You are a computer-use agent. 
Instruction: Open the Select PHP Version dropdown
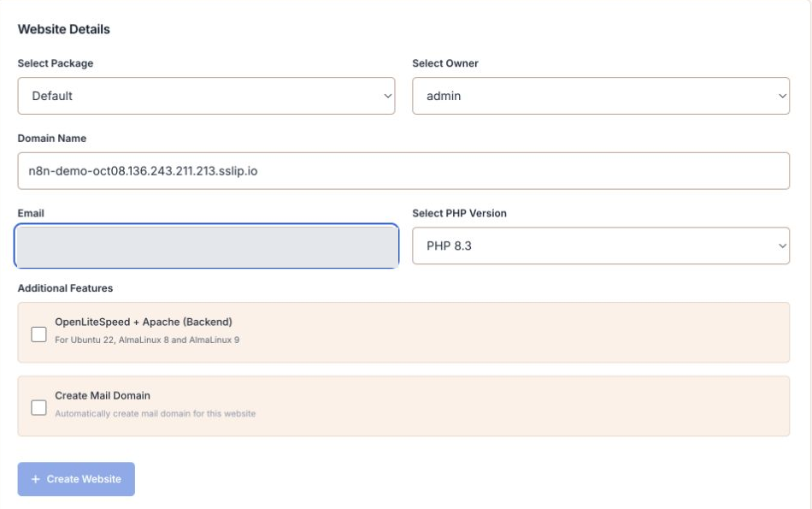coord(601,246)
